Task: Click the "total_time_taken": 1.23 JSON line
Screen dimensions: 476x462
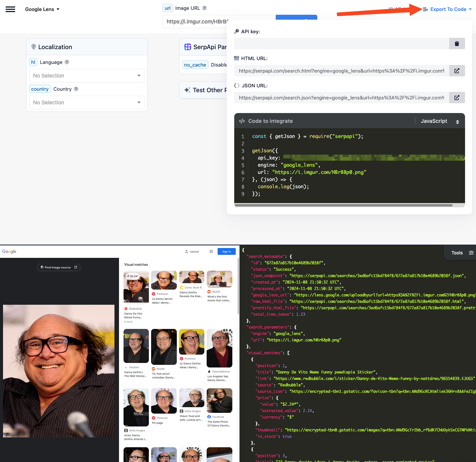Action: 279,315
